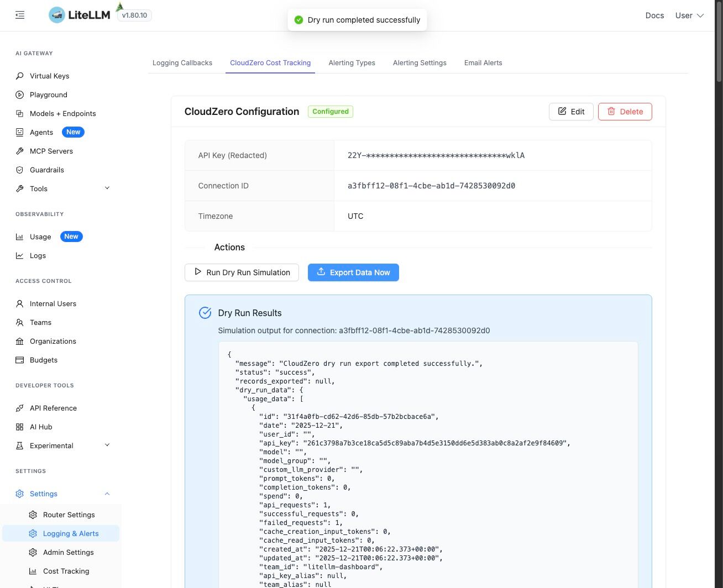Open the Logging & Alerts settings page
Screen dimensions: 723x588
pyautogui.click(x=61, y=533)
